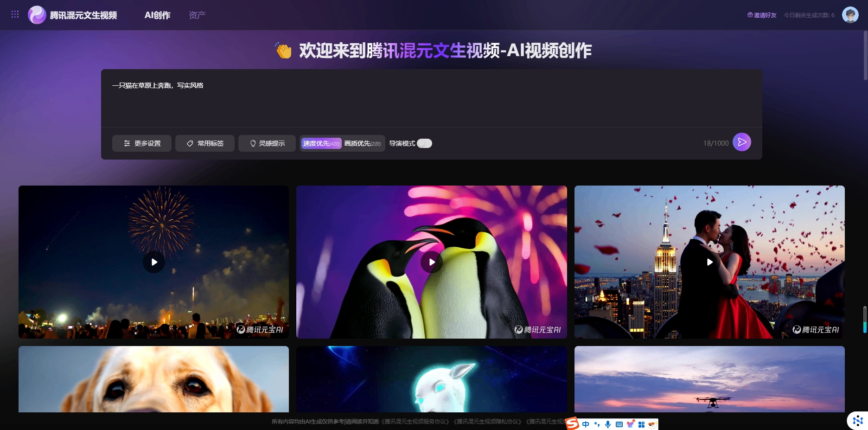Open 常用标签 common tags

coord(205,143)
